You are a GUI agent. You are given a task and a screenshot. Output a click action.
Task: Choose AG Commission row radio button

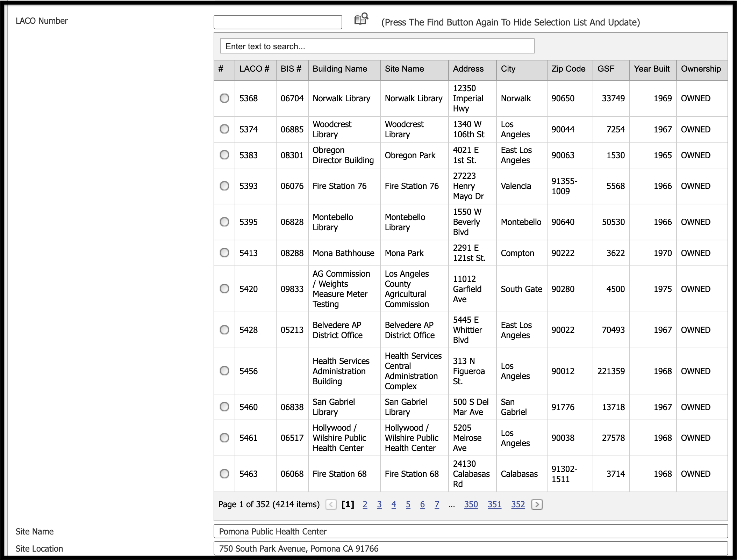click(224, 289)
